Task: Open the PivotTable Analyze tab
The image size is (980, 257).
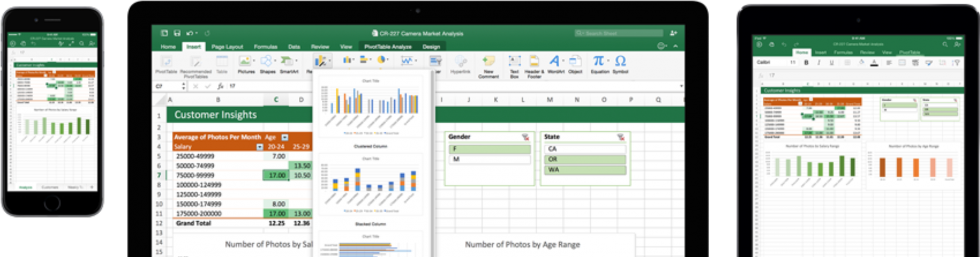Action: click(x=388, y=46)
